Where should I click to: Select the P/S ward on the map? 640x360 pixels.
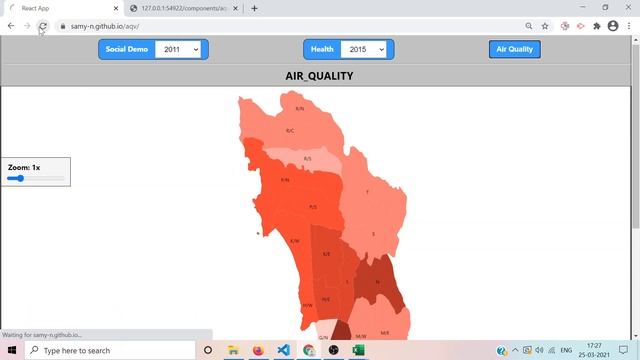point(313,207)
